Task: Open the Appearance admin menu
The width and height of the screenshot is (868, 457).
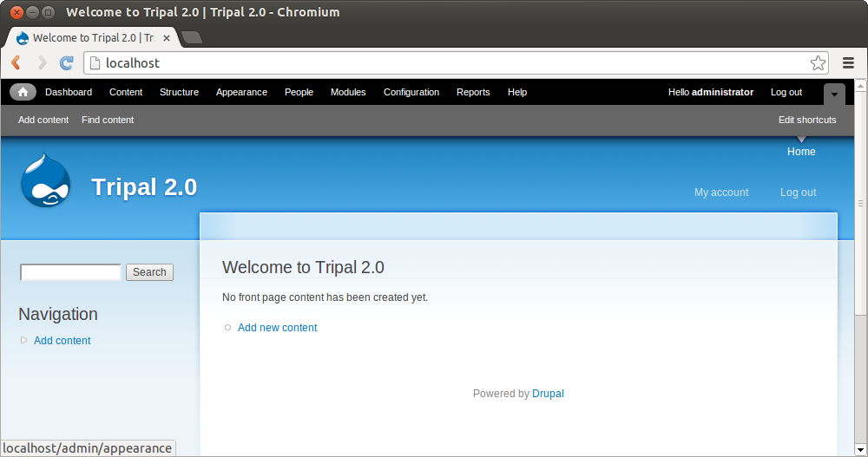Action: [241, 92]
